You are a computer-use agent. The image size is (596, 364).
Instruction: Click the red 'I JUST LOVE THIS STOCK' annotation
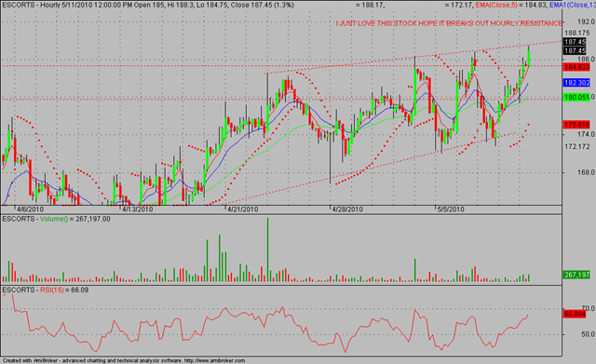(449, 23)
